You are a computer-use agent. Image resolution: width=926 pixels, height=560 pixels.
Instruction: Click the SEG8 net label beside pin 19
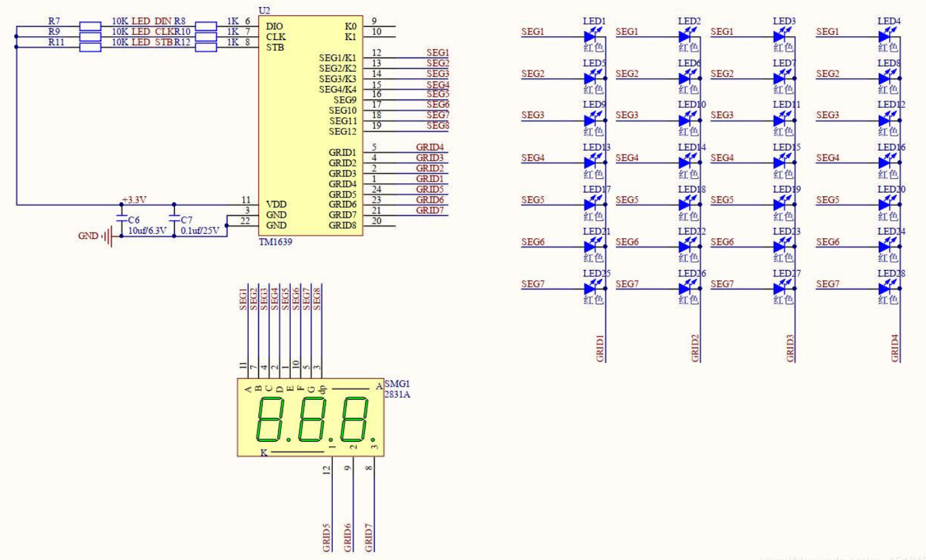click(x=437, y=125)
